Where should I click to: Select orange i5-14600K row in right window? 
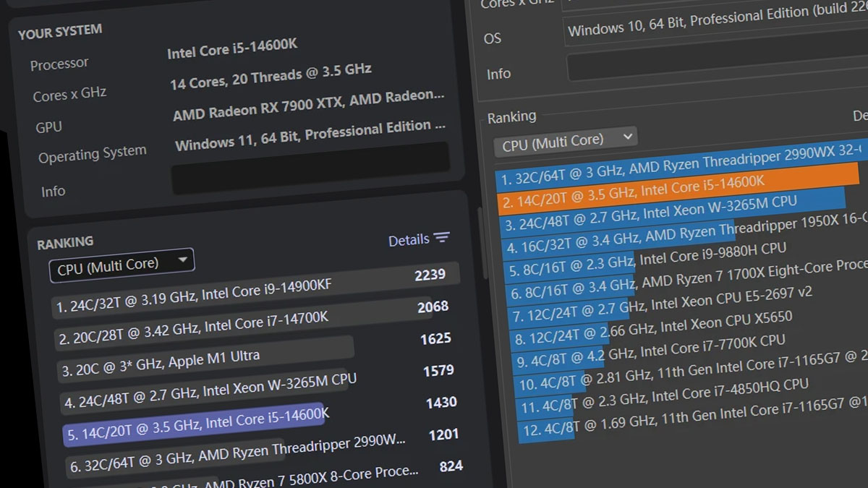pos(678,189)
